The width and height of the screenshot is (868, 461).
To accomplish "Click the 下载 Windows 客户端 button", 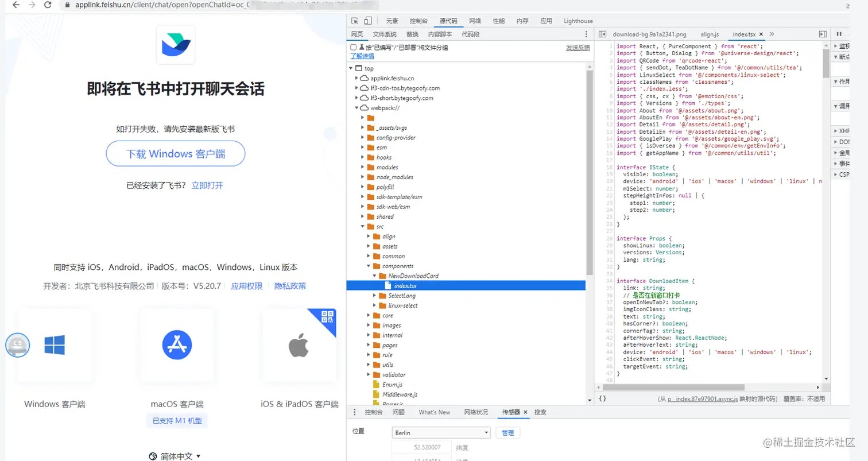I will (176, 153).
